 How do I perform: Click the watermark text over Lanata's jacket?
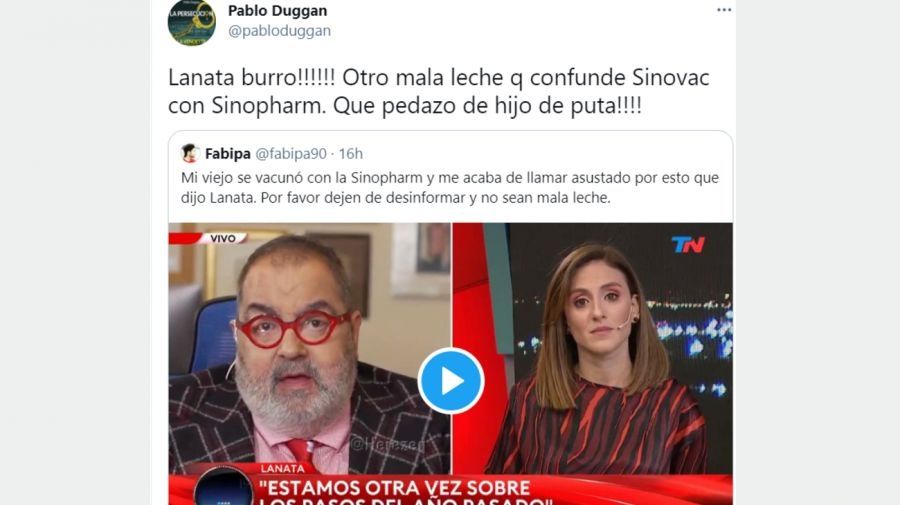(x=389, y=444)
